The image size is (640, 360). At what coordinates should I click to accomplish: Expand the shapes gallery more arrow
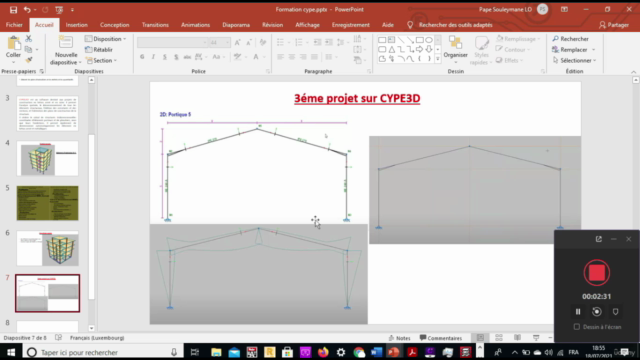pyautogui.click(x=438, y=59)
